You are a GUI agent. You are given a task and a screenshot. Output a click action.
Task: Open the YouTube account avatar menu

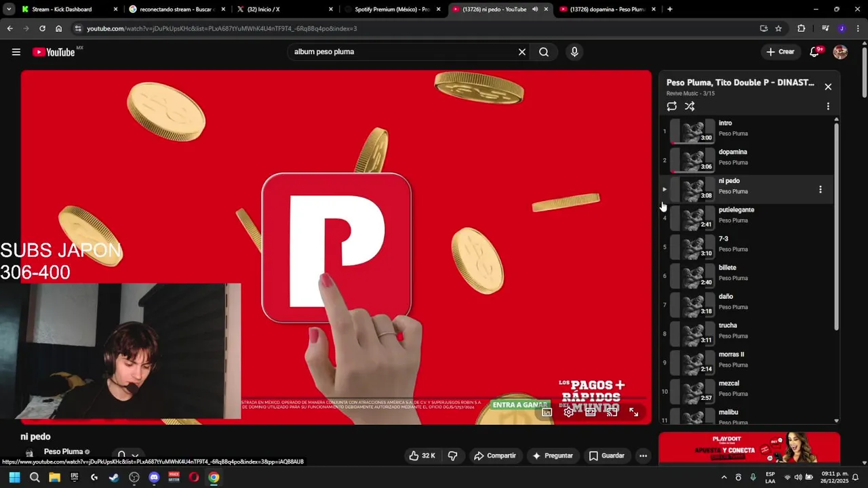840,52
